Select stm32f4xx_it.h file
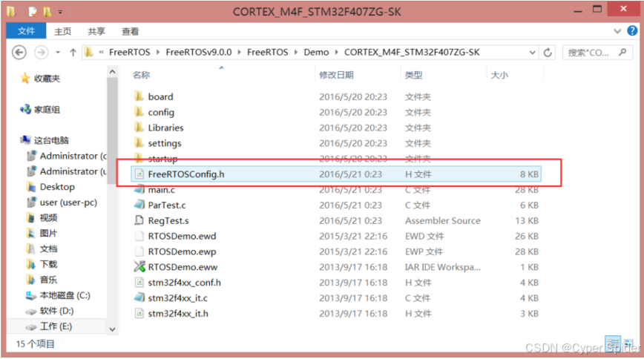Screen dimensions: 644x359 [x=178, y=314]
